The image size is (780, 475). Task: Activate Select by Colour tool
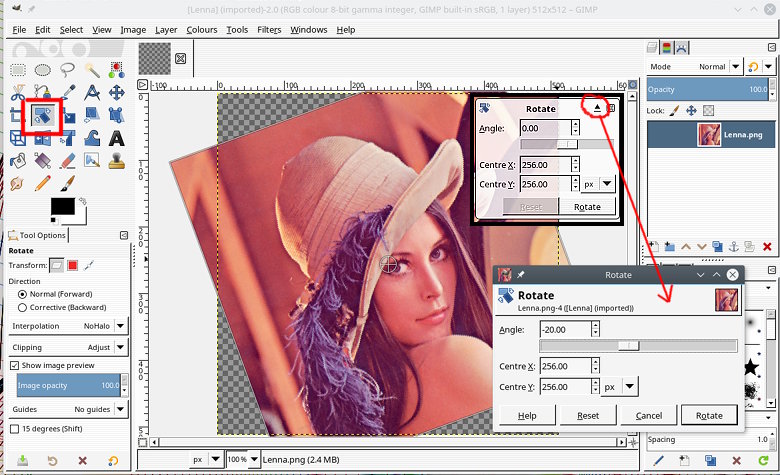pyautogui.click(x=116, y=70)
